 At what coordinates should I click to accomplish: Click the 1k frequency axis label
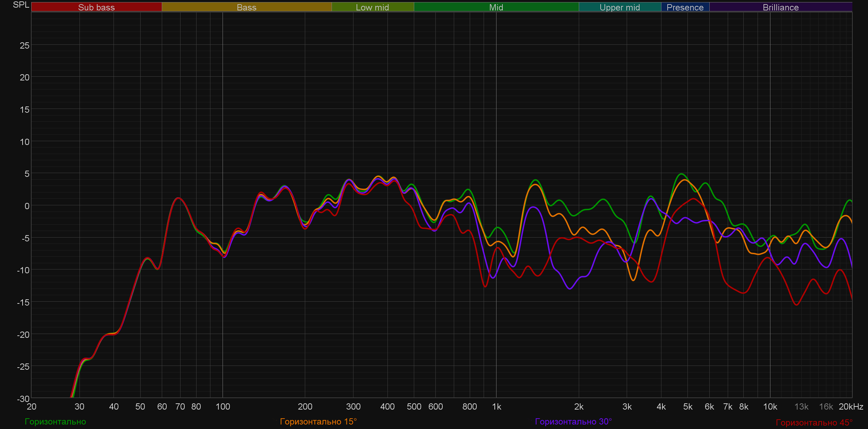496,407
